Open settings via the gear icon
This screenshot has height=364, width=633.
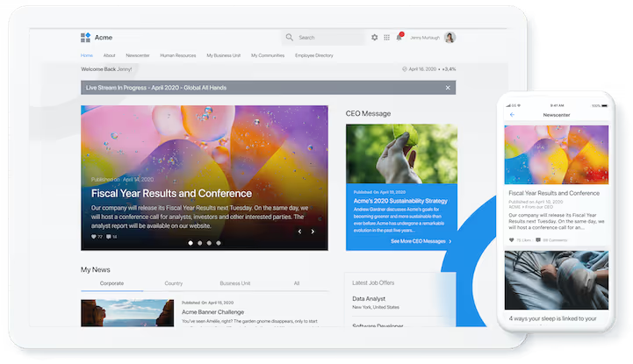pyautogui.click(x=375, y=38)
